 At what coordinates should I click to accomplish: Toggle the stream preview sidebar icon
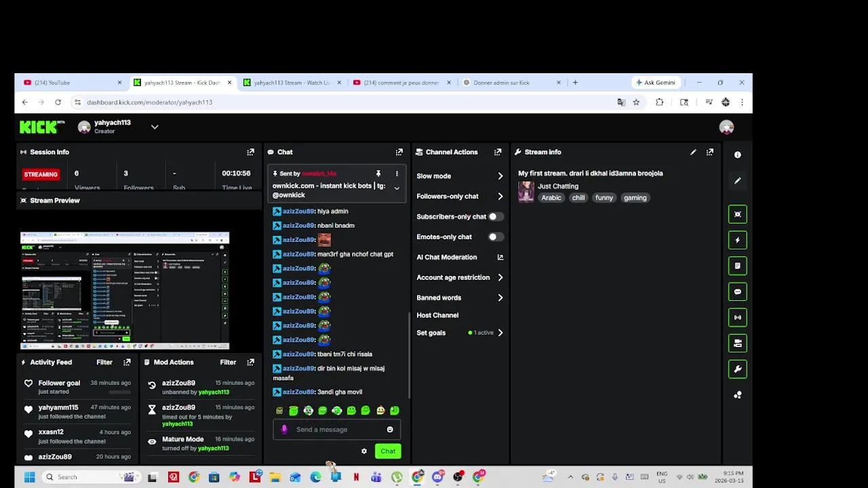click(x=738, y=214)
